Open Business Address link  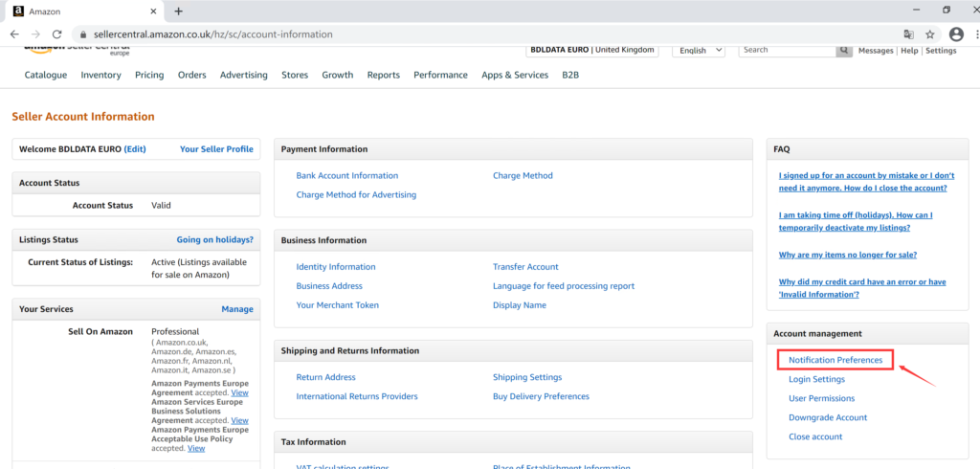329,286
